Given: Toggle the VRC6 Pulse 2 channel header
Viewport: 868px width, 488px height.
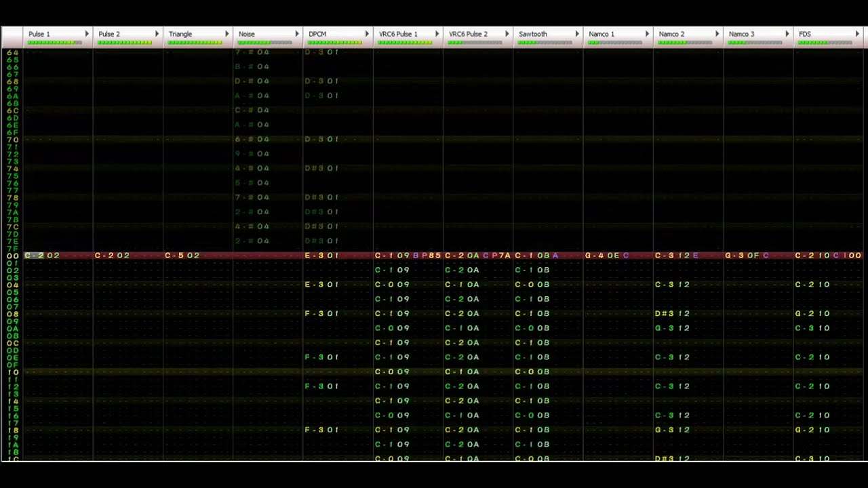Looking at the screenshot, I should point(478,37).
